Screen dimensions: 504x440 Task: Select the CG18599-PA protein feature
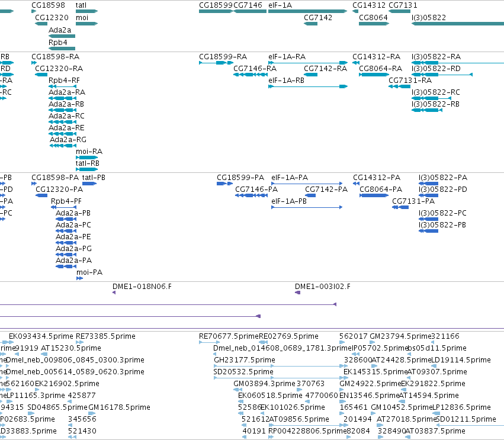point(224,184)
